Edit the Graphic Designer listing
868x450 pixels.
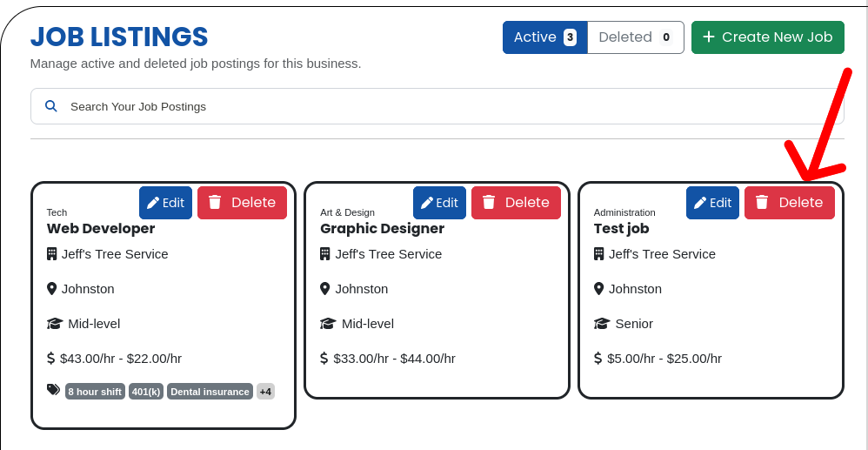(x=439, y=203)
